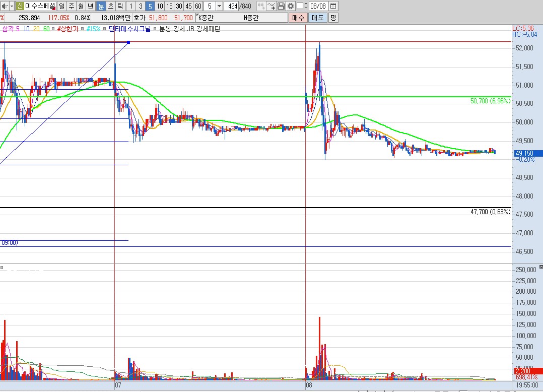Click the 평 button
Screen dimensions: 543x392
pos(333,18)
